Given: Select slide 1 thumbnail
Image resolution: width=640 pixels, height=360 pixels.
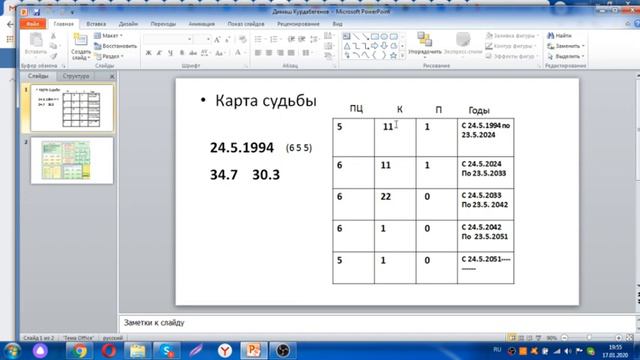Looking at the screenshot, I should pos(72,108).
